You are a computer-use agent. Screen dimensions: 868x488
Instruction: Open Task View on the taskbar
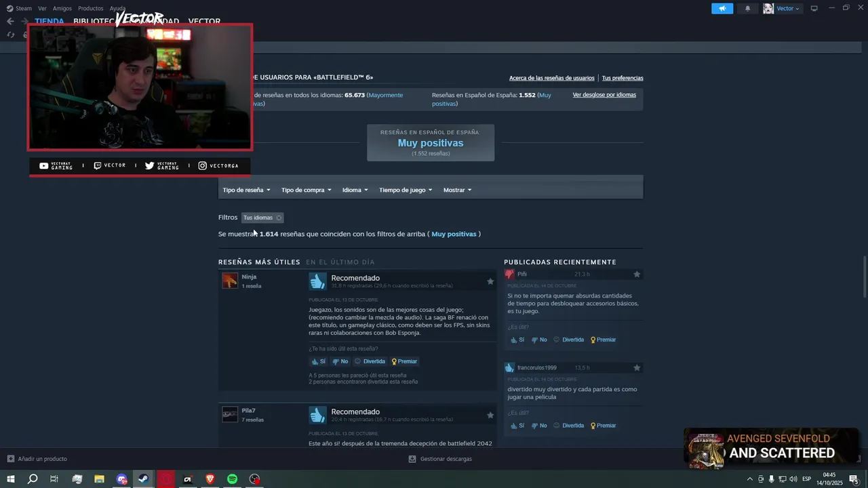[54, 479]
